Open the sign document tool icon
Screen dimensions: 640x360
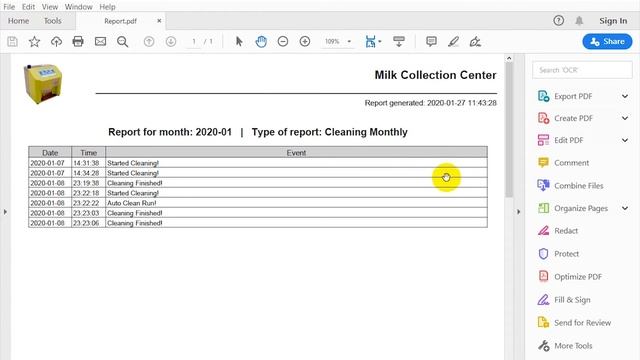point(475,41)
